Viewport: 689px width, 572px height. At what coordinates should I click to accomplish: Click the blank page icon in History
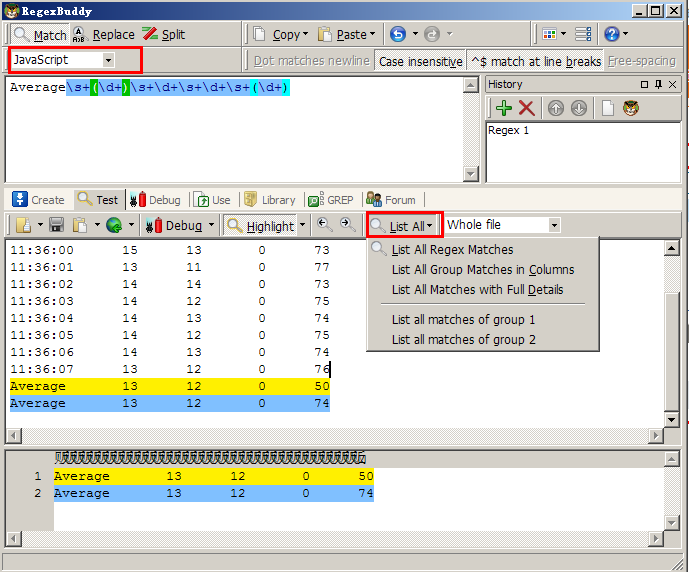point(608,108)
